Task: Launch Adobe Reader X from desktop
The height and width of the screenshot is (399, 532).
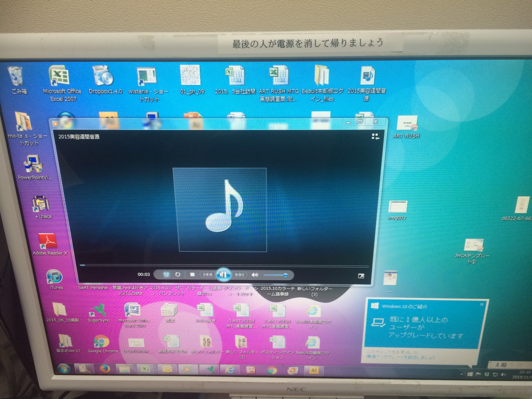Action: click(49, 244)
